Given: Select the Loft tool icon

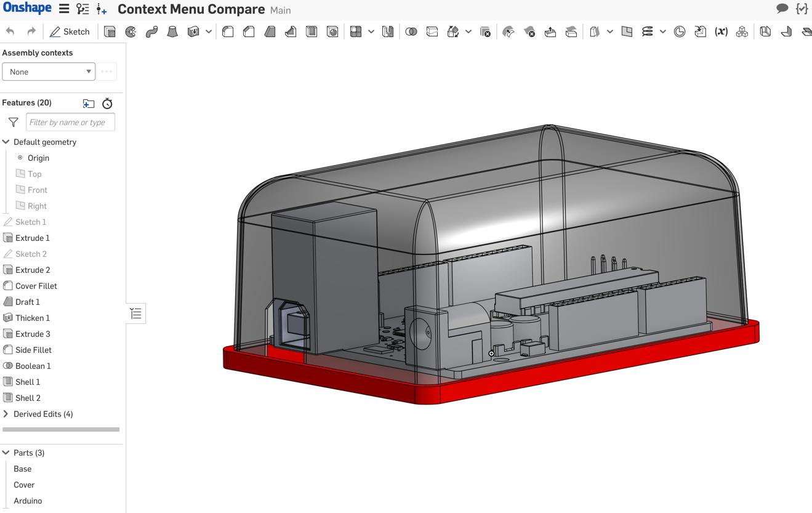Looking at the screenshot, I should tap(172, 31).
